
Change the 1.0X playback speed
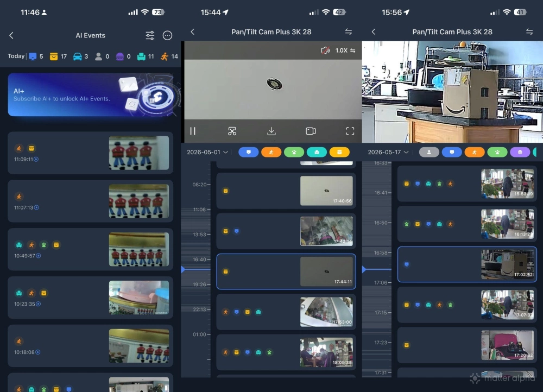tap(345, 50)
